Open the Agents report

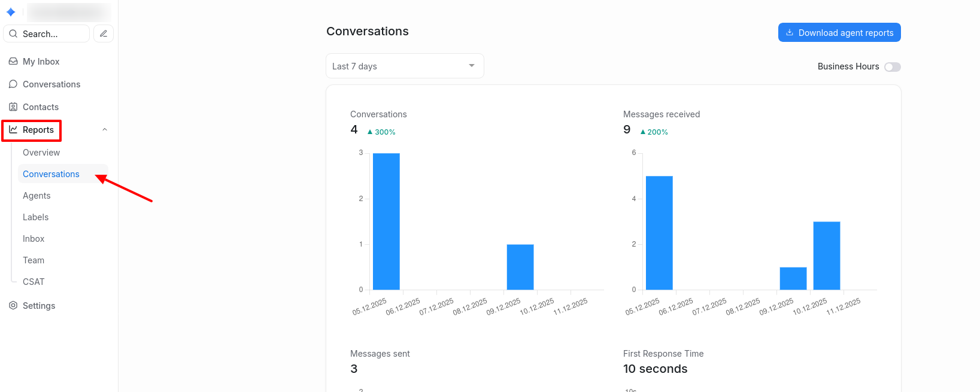tap(37, 196)
